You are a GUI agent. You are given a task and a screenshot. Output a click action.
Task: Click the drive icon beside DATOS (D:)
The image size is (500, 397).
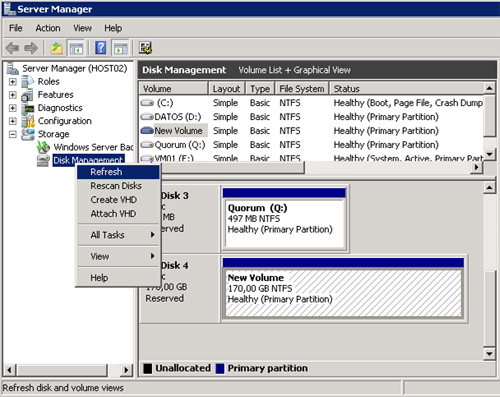(x=147, y=117)
